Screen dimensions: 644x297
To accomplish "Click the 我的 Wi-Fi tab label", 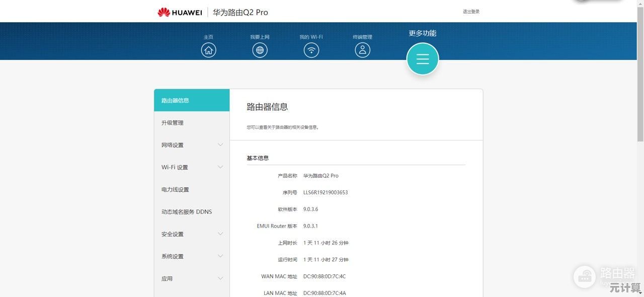I will 311,37.
